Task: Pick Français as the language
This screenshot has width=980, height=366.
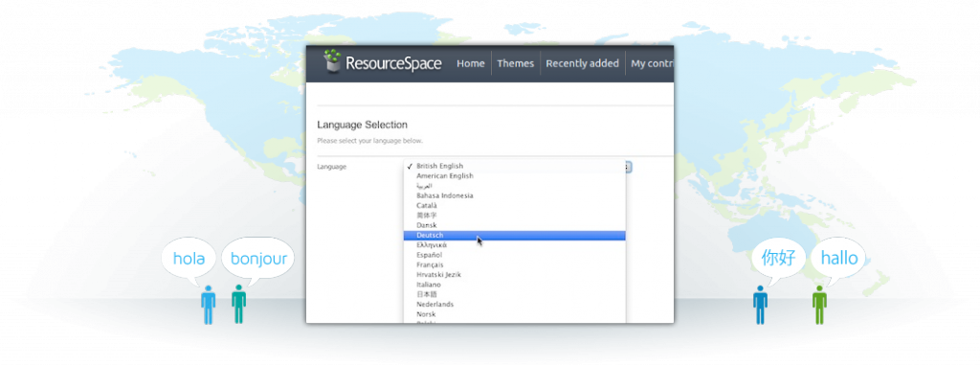Action: [514, 264]
